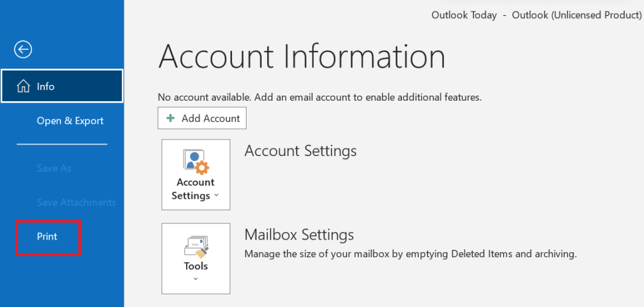The width and height of the screenshot is (644, 307).
Task: Open the Print page
Action: 47,237
